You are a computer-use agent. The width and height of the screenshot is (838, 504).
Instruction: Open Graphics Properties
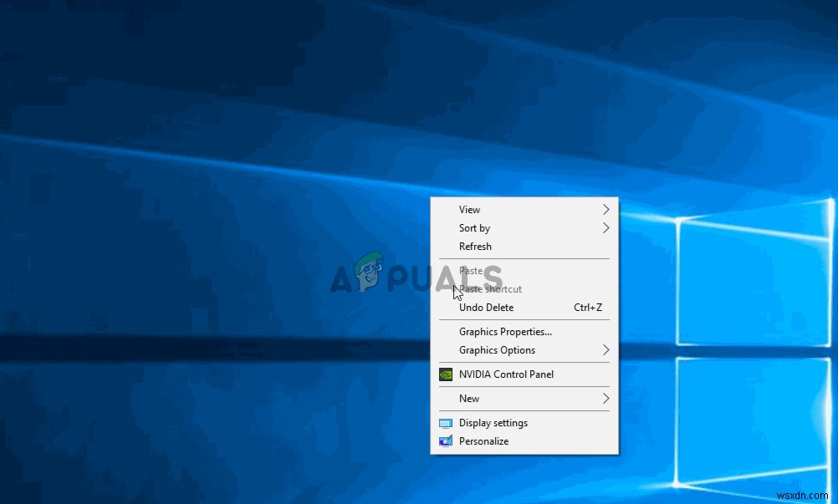pos(505,331)
